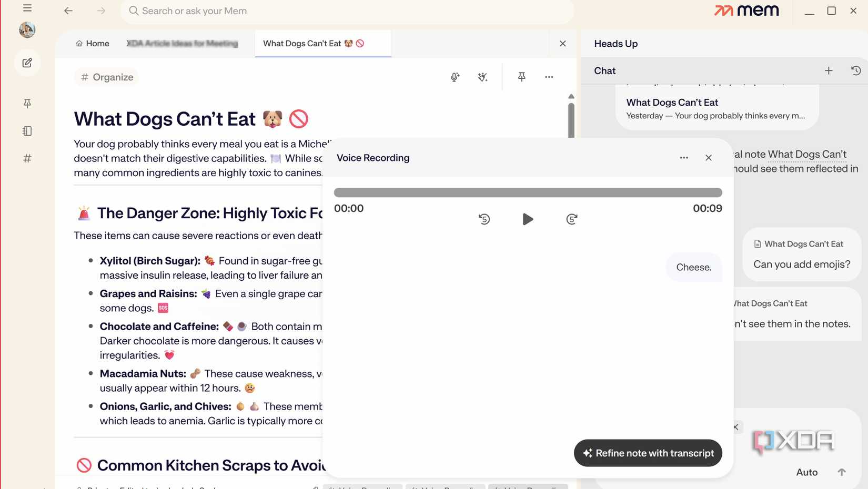This screenshot has width=868, height=489.
Task: Open collections hashtag icon in sidebar
Action: (x=27, y=158)
